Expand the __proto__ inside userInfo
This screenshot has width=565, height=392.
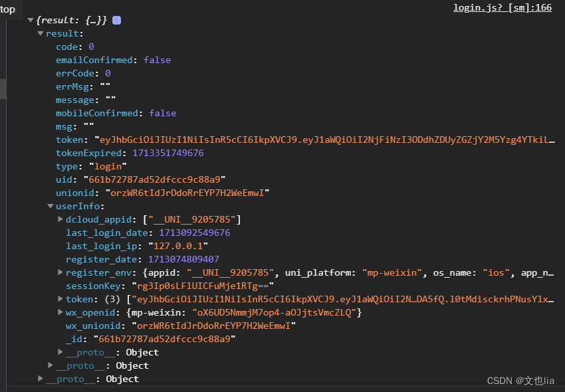coord(60,352)
